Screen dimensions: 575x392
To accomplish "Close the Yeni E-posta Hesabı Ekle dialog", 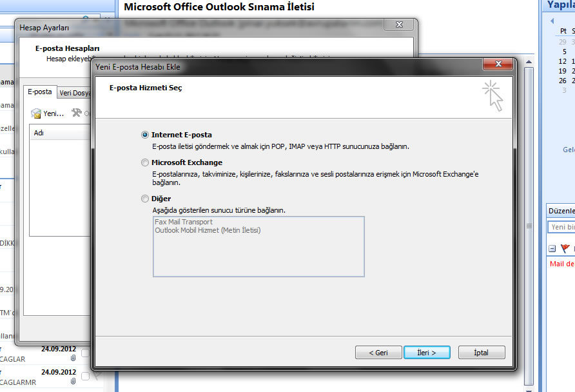I will [x=498, y=66].
